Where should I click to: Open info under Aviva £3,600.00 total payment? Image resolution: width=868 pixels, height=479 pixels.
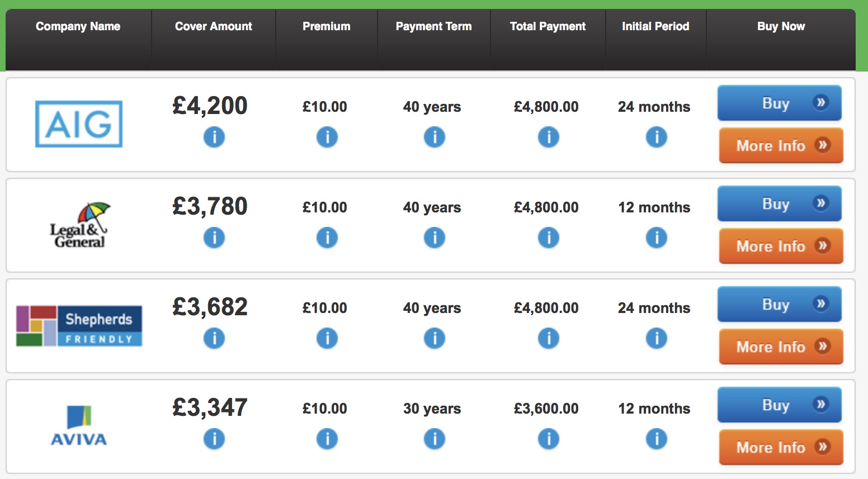(x=548, y=439)
